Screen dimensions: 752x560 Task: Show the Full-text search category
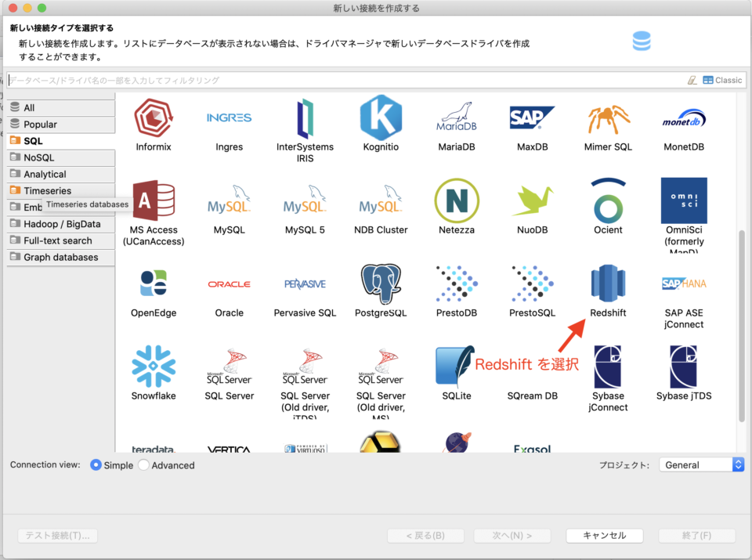[61, 240]
